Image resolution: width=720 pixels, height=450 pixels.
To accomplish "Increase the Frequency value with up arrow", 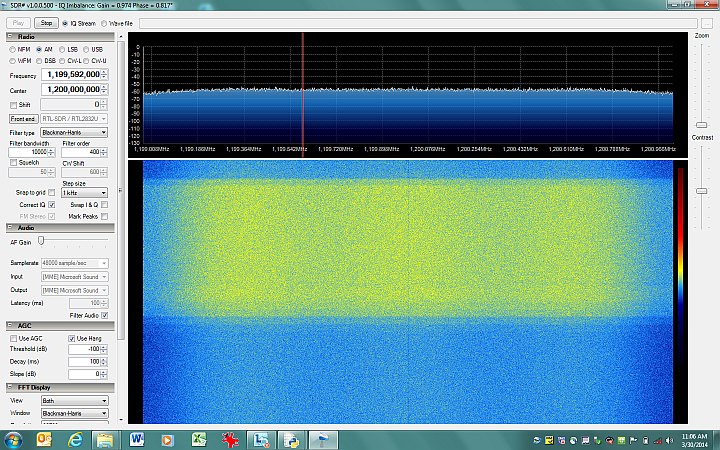I will (105, 72).
